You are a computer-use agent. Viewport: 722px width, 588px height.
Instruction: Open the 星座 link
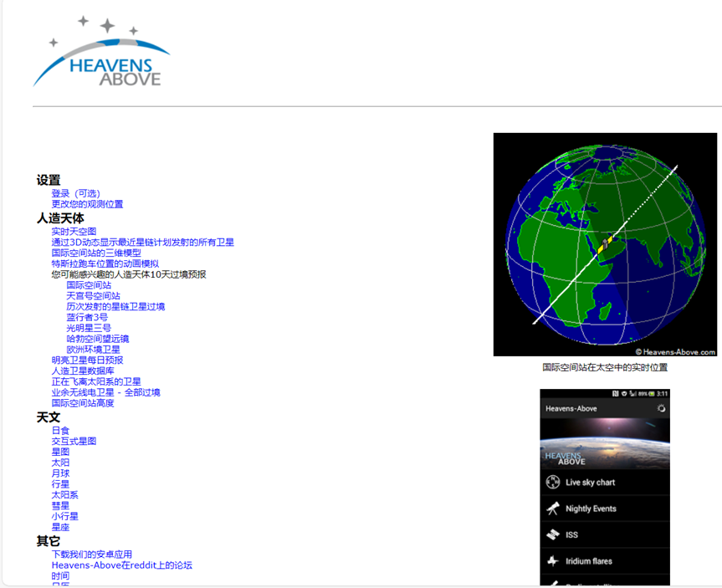(60, 527)
